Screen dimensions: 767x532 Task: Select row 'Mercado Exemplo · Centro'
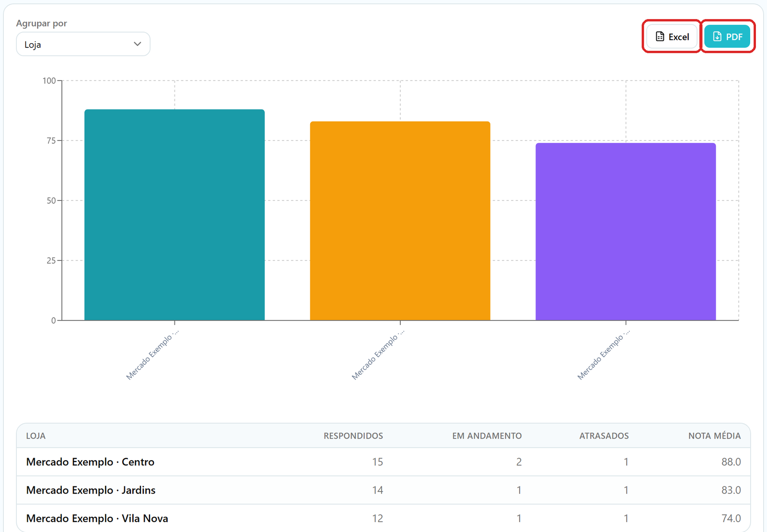point(383,462)
